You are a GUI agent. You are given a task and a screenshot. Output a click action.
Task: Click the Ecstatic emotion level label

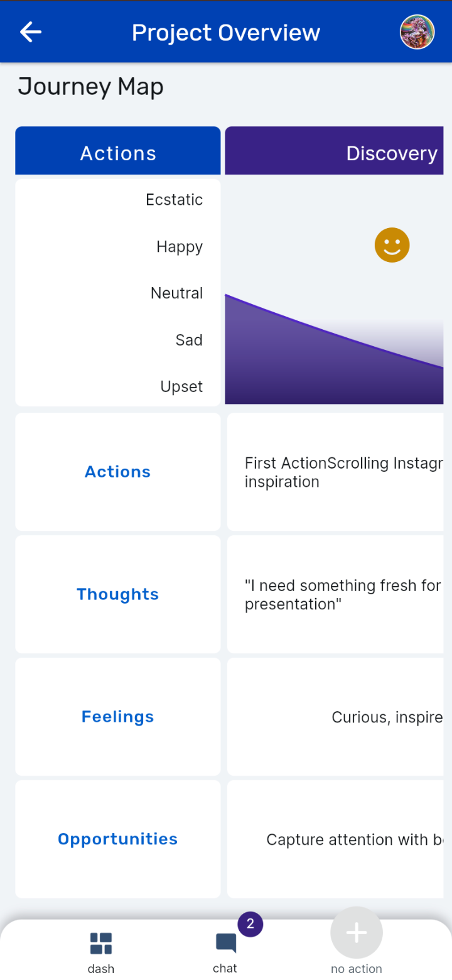tap(174, 200)
